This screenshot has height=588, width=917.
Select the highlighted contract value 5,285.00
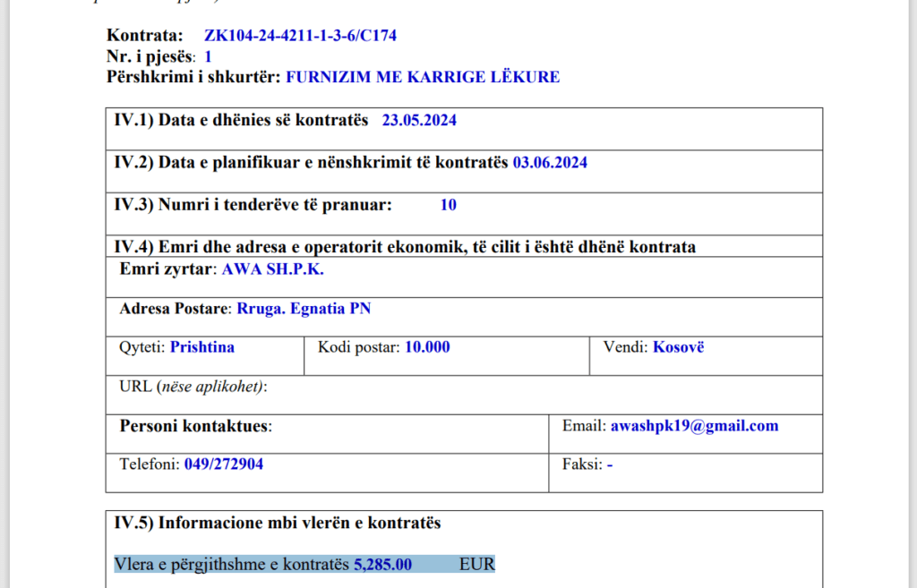pyautogui.click(x=382, y=564)
